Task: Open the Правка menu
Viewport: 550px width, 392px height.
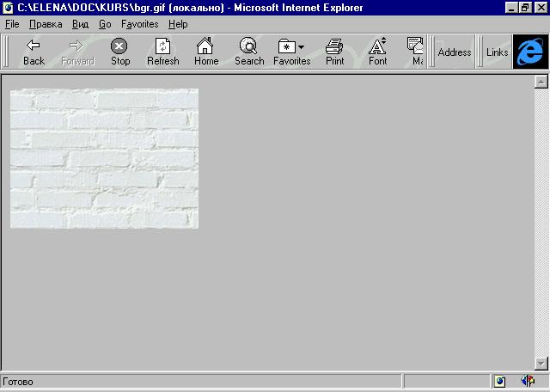Action: pyautogui.click(x=46, y=24)
